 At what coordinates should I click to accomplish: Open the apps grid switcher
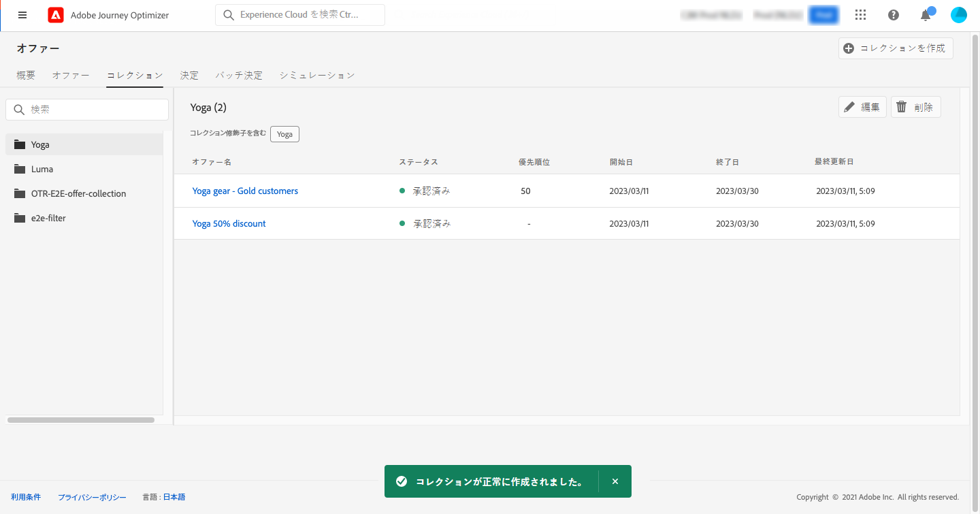(860, 15)
